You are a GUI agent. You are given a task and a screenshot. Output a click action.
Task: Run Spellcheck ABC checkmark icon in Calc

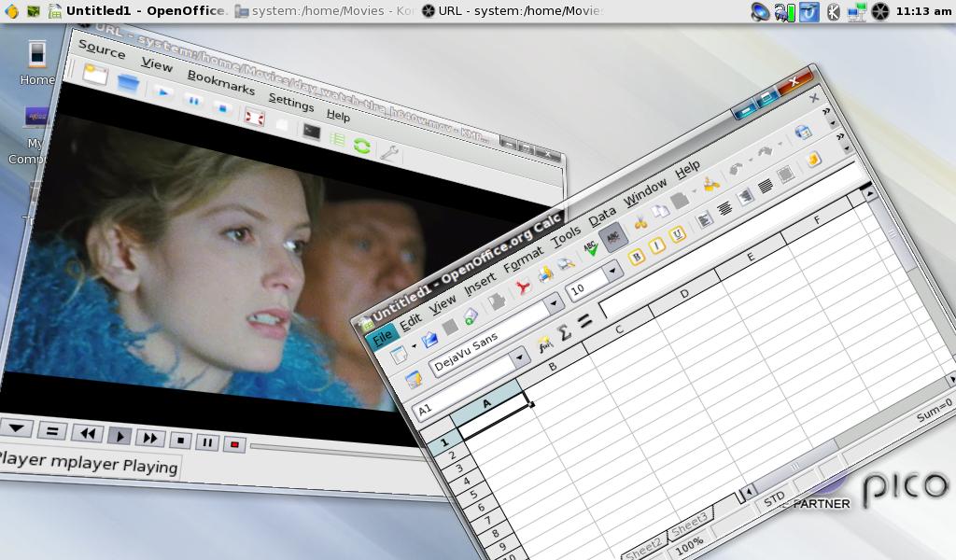[x=591, y=248]
